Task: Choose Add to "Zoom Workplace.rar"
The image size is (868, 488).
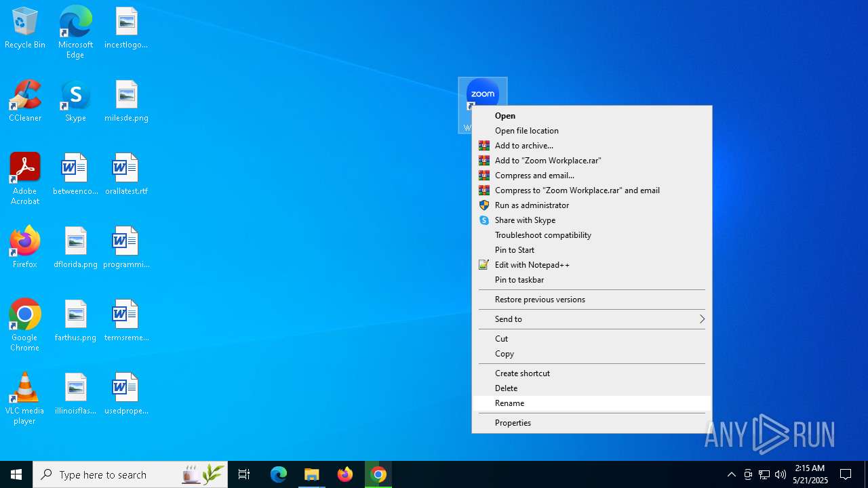Action: pos(592,161)
